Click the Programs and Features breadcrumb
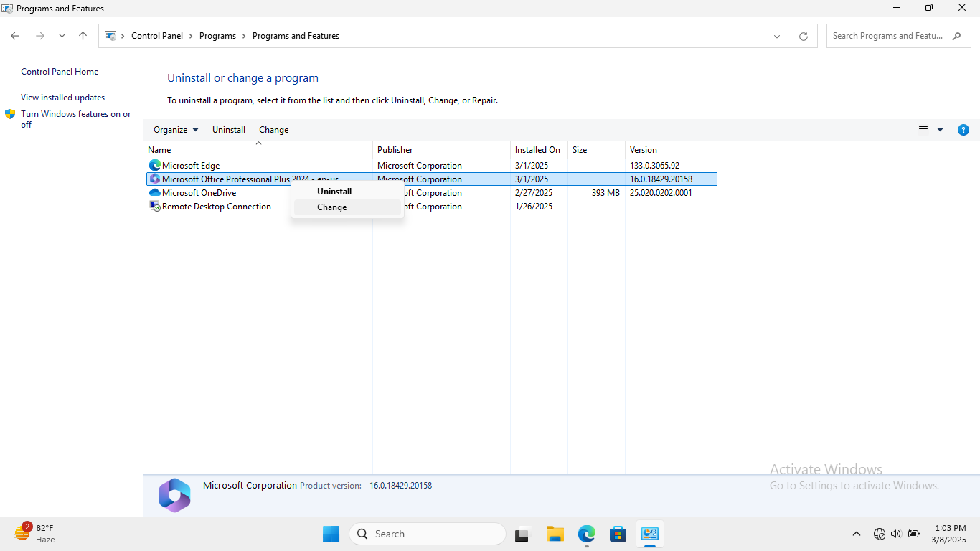 tap(296, 36)
